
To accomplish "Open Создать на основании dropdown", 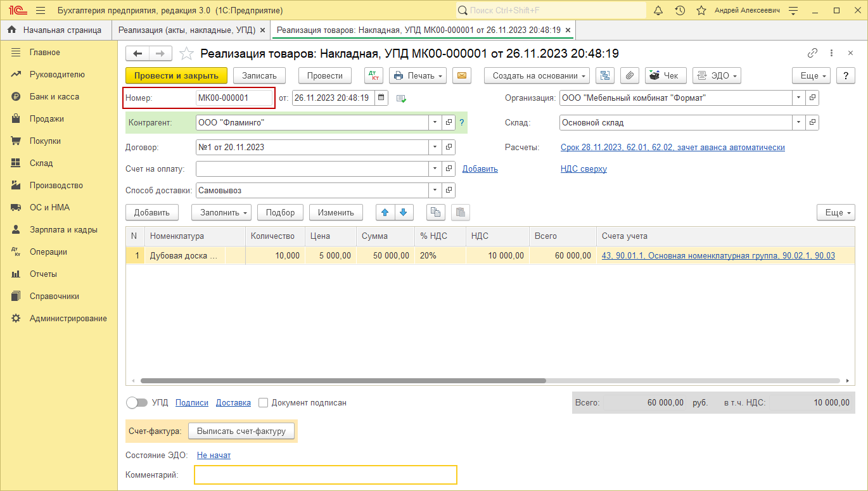I will point(537,75).
